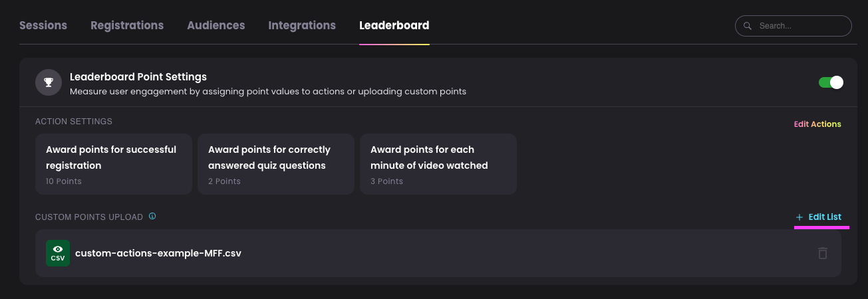868x299 pixels.
Task: Click the plus icon beside Edit List
Action: pos(799,217)
